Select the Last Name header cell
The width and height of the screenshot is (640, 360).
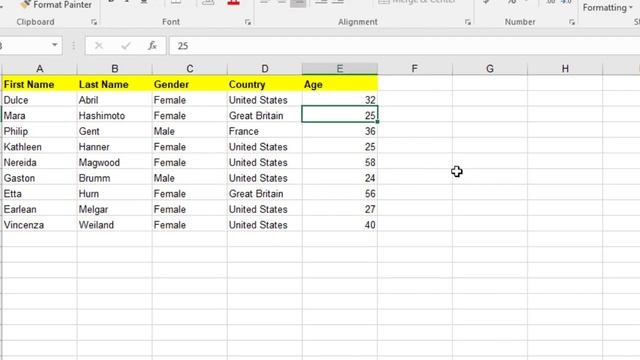115,84
